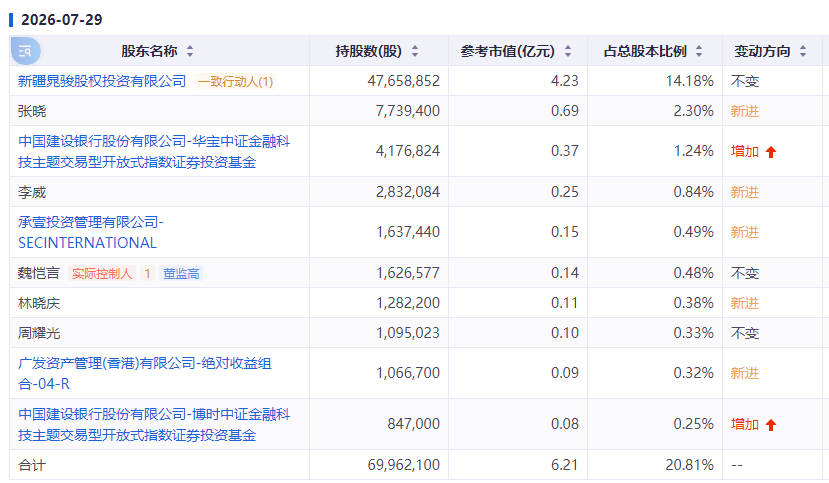This screenshot has width=829, height=483.
Task: Open 新疆晃骏股权投资有限公司 shareholder link
Action: point(102,81)
